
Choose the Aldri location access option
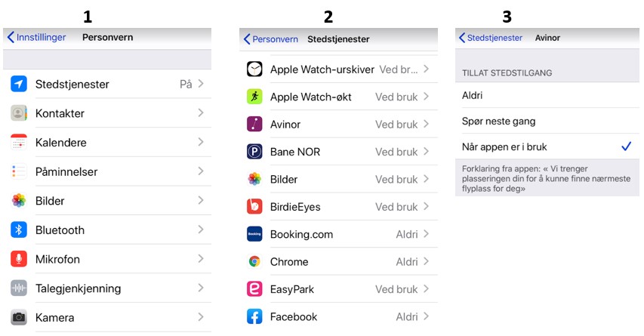click(547, 95)
